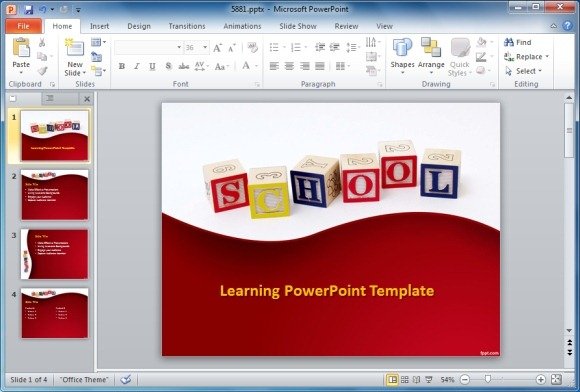Close the slides thumbnail pane
The image size is (580, 392).
87,99
